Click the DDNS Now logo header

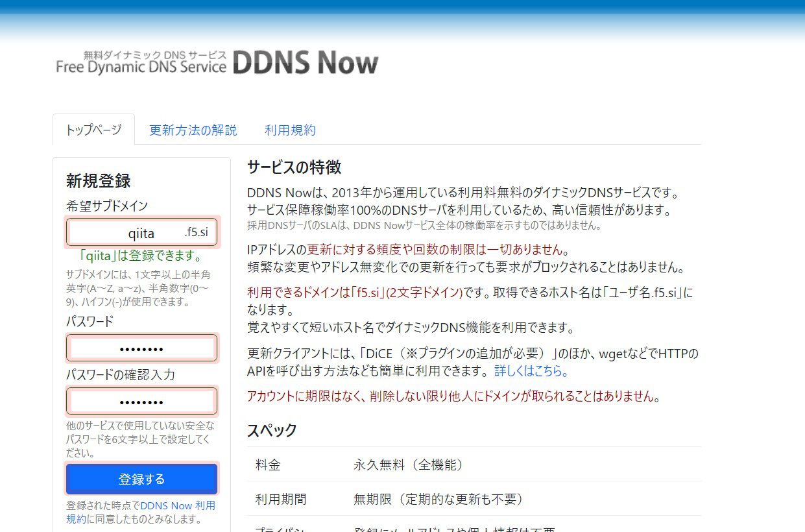217,62
